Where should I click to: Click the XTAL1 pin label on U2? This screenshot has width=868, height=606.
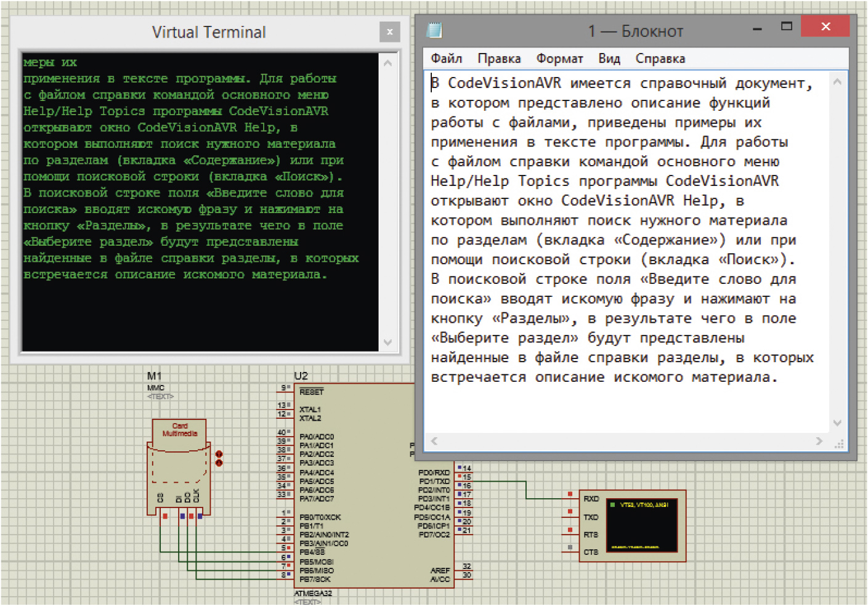click(x=310, y=410)
